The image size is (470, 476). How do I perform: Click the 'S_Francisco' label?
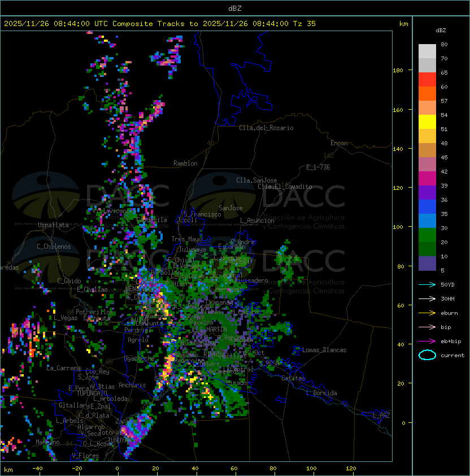pos(202,214)
